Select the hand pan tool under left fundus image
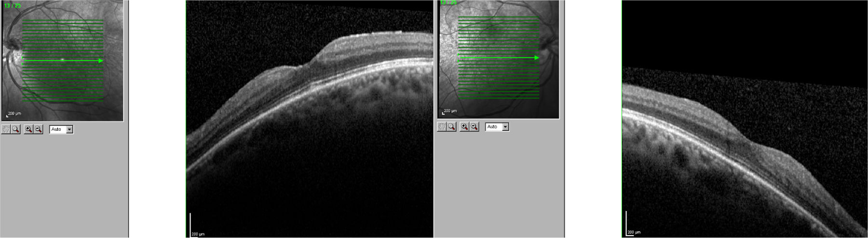Screen dimensions: 868x238 6,129
